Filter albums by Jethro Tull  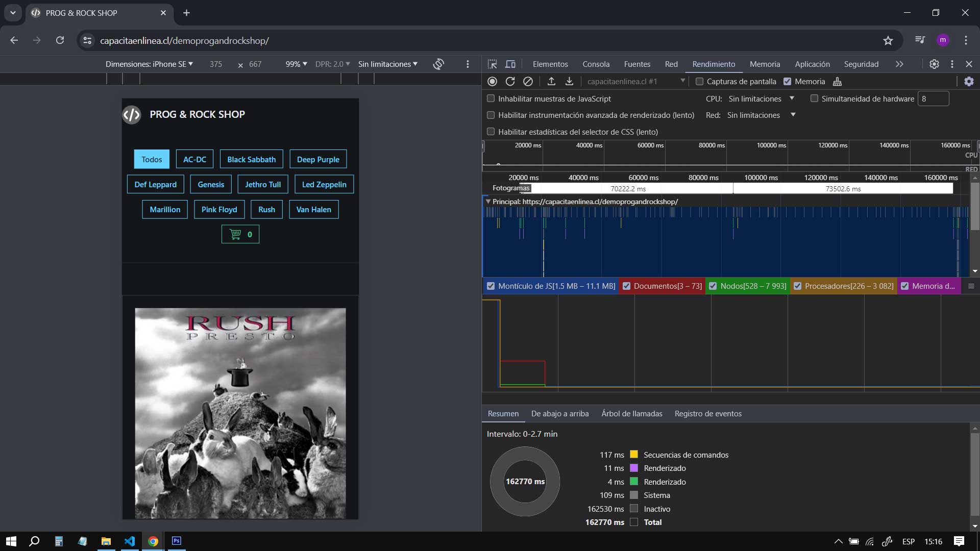(263, 184)
